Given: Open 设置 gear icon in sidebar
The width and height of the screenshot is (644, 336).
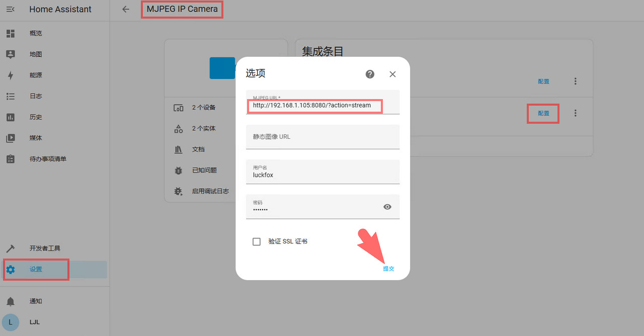Looking at the screenshot, I should pos(11,270).
